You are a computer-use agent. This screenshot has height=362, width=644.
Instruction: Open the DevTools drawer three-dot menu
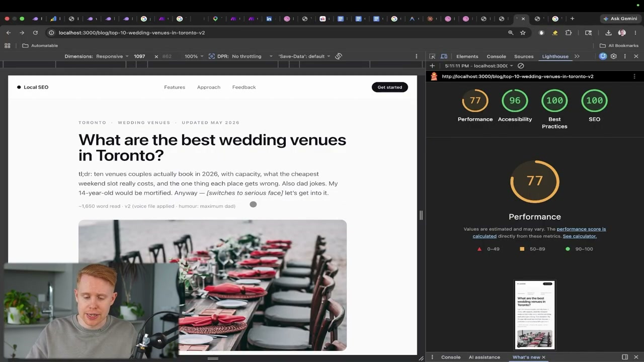(432, 357)
